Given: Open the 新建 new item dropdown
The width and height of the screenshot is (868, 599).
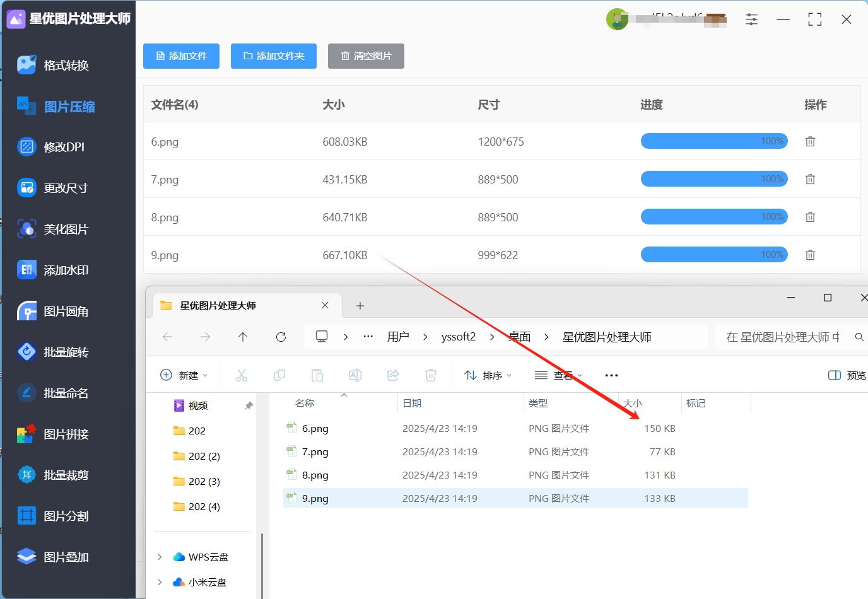Looking at the screenshot, I should tap(184, 375).
